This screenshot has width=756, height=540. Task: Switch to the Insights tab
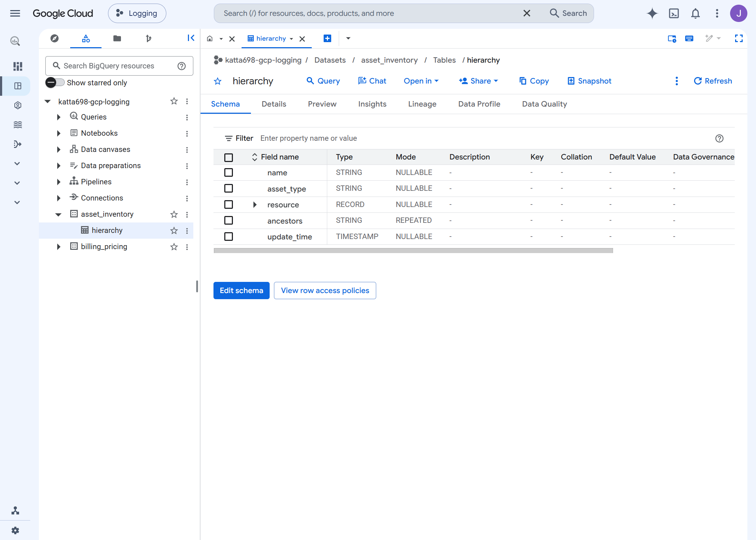(372, 104)
